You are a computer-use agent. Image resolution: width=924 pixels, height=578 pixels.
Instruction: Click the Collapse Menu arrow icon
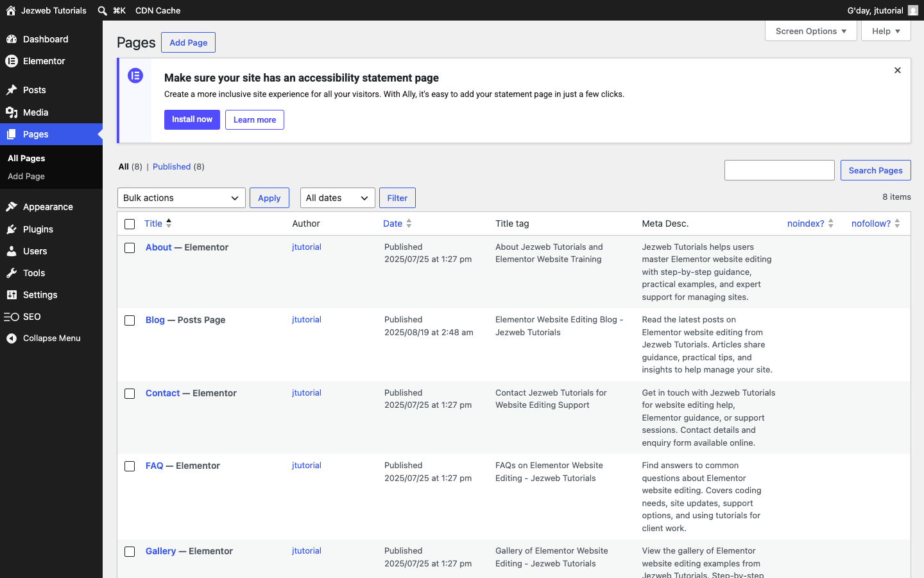12,338
